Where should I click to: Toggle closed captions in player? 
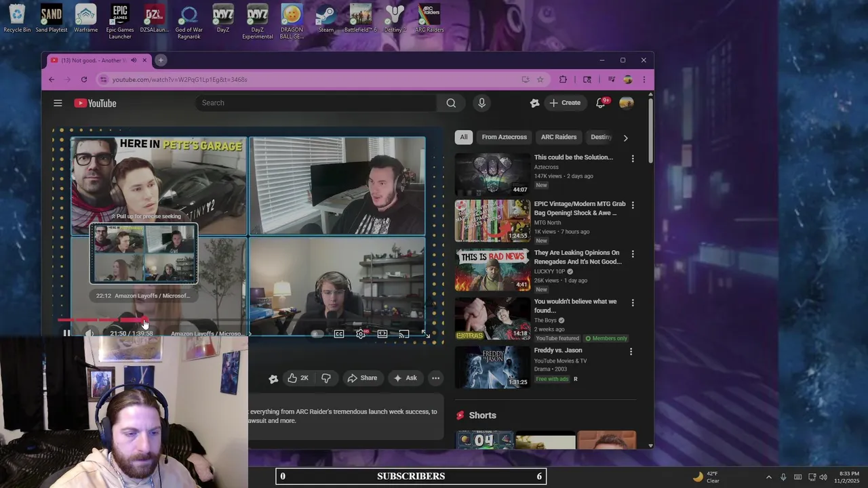point(339,333)
